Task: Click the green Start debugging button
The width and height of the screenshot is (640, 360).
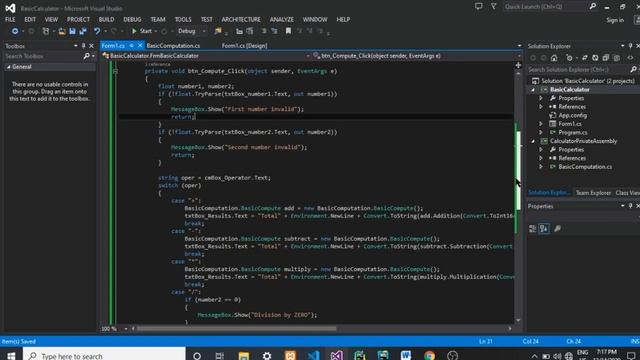Action: point(142,31)
